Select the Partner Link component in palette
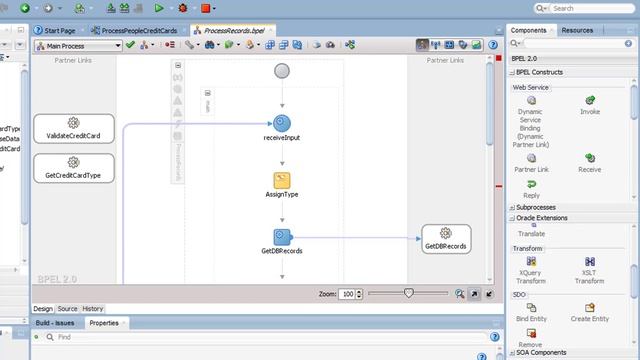The image size is (640, 360). pyautogui.click(x=531, y=163)
